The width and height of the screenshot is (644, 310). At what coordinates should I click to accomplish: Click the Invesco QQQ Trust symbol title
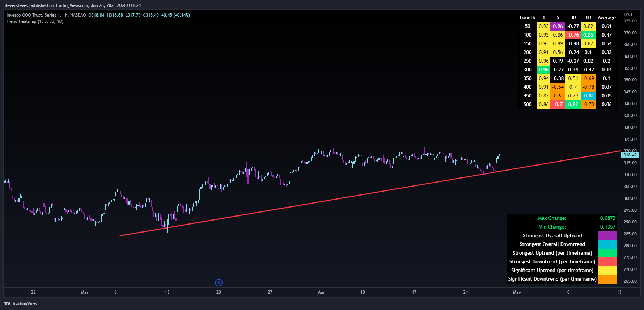coord(46,15)
